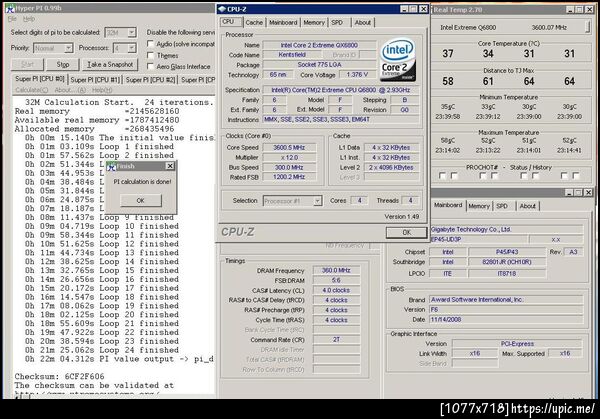Click the Loop 24 finished line
600x419 pixels.
[x=102, y=350]
